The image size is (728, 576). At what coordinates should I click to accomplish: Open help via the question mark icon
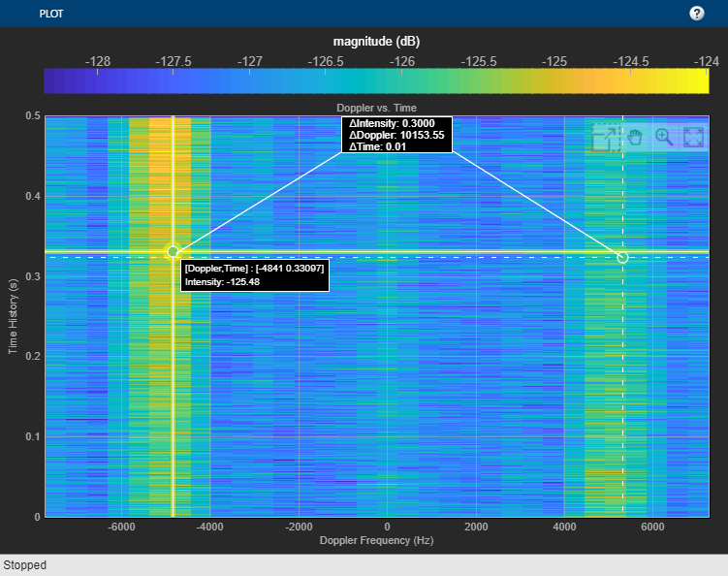(696, 14)
